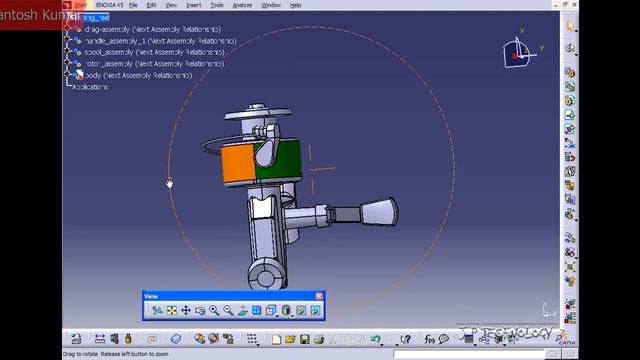Click the What's This help icon
The height and width of the screenshot is (360, 640).
click(x=405, y=339)
